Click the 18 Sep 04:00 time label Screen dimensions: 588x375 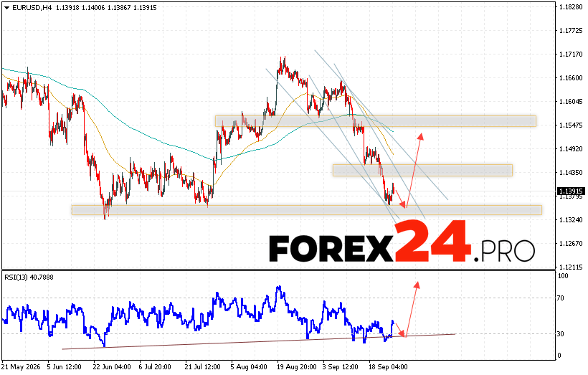click(x=389, y=366)
